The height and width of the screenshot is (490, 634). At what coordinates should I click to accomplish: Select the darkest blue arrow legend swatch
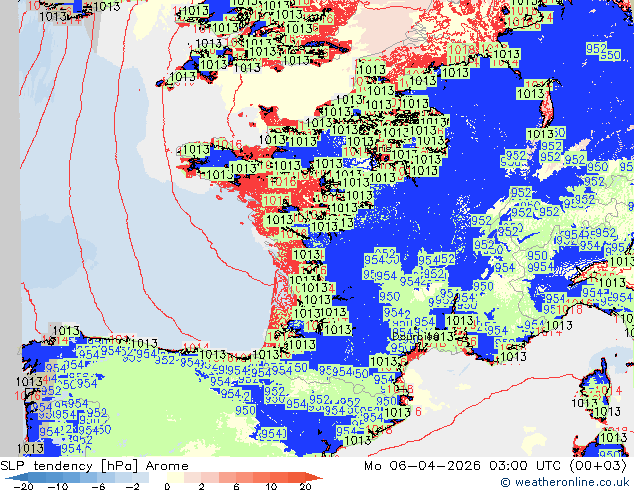(18, 477)
